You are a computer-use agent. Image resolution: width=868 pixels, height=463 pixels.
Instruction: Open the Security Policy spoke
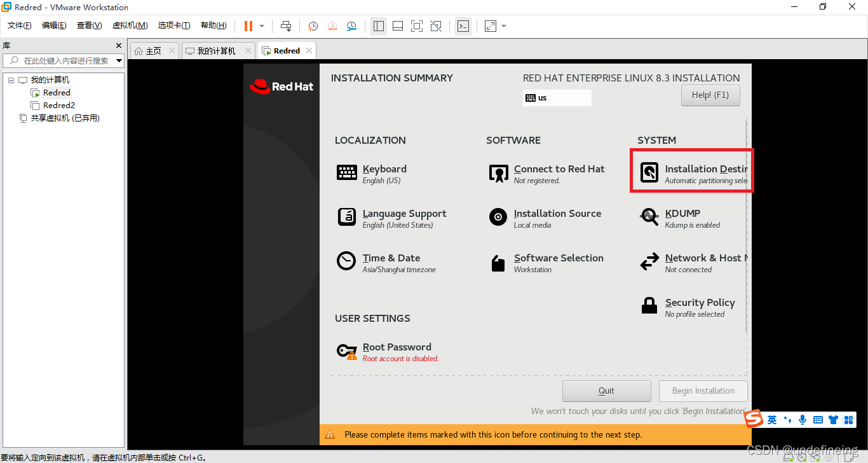click(688, 307)
